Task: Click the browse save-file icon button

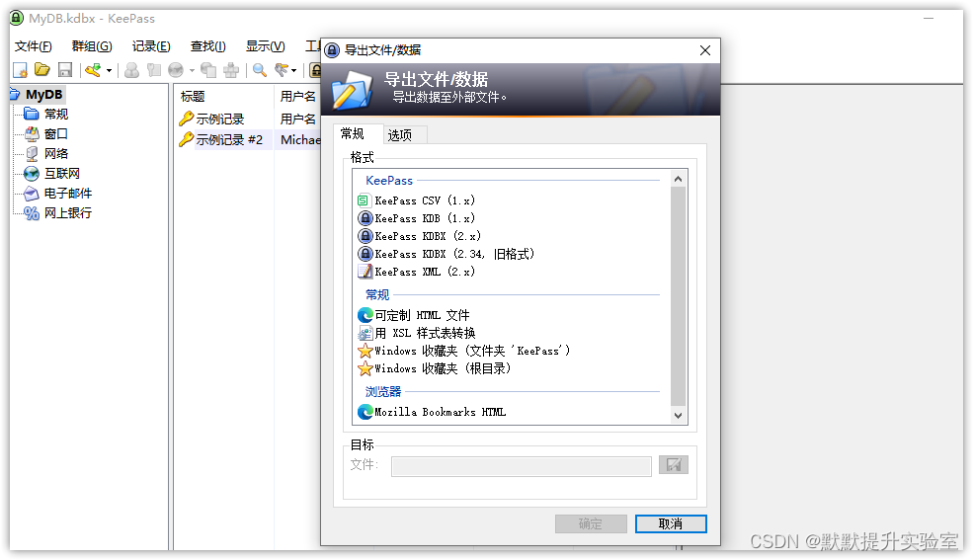Action: pyautogui.click(x=674, y=465)
